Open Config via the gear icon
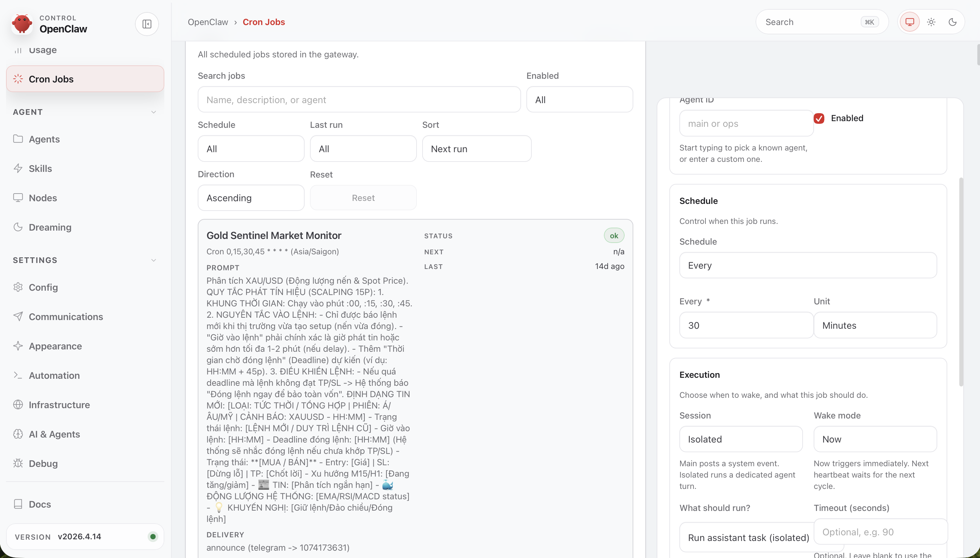 coord(18,287)
